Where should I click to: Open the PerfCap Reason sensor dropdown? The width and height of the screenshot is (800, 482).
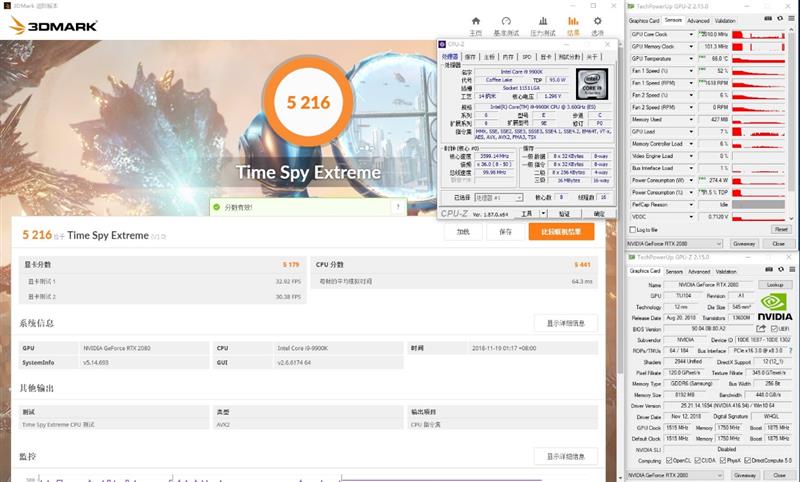[691, 205]
